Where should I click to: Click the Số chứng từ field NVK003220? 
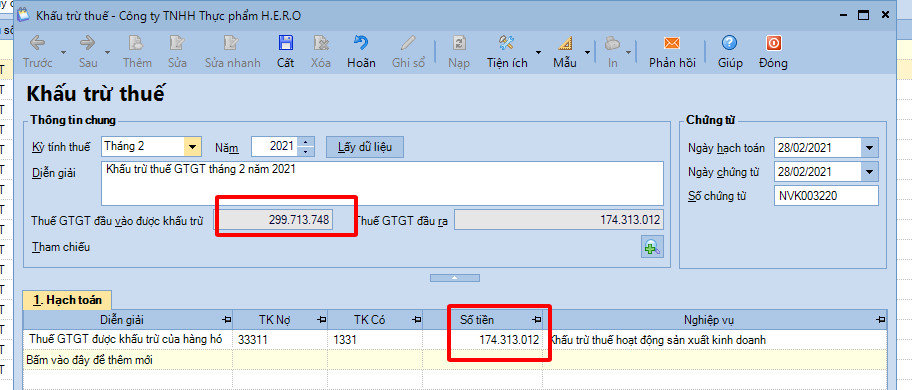point(826,196)
